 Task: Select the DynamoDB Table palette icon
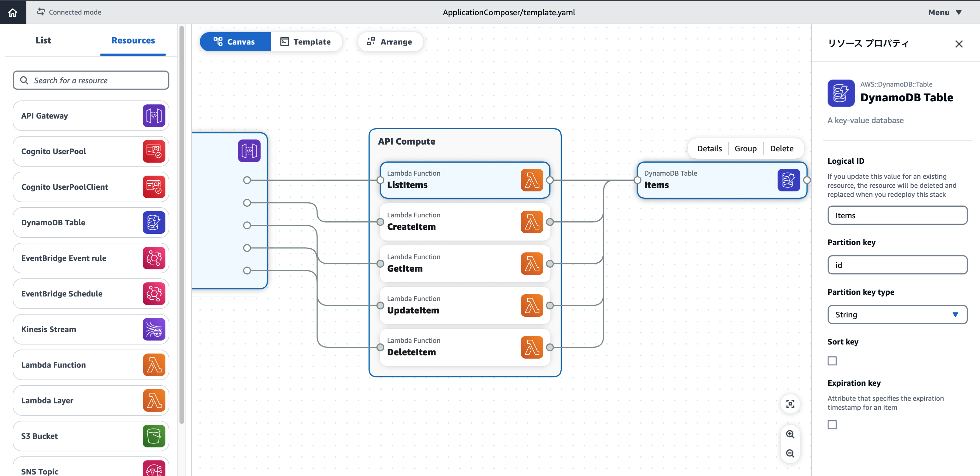click(x=154, y=222)
